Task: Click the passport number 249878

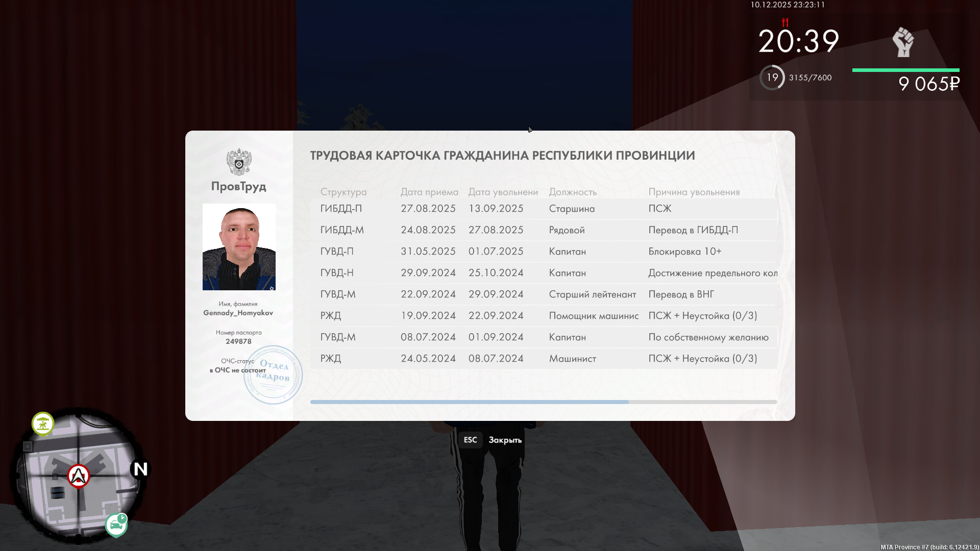Action: coord(238,341)
